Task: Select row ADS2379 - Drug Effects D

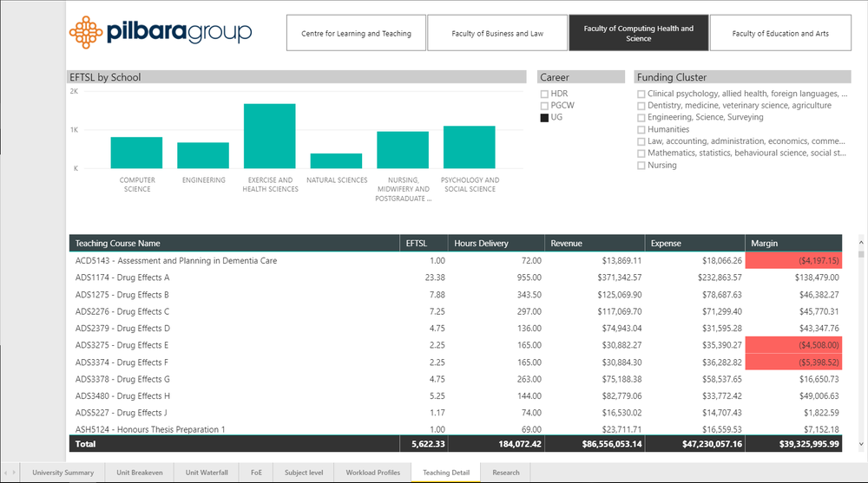Action: pos(456,328)
